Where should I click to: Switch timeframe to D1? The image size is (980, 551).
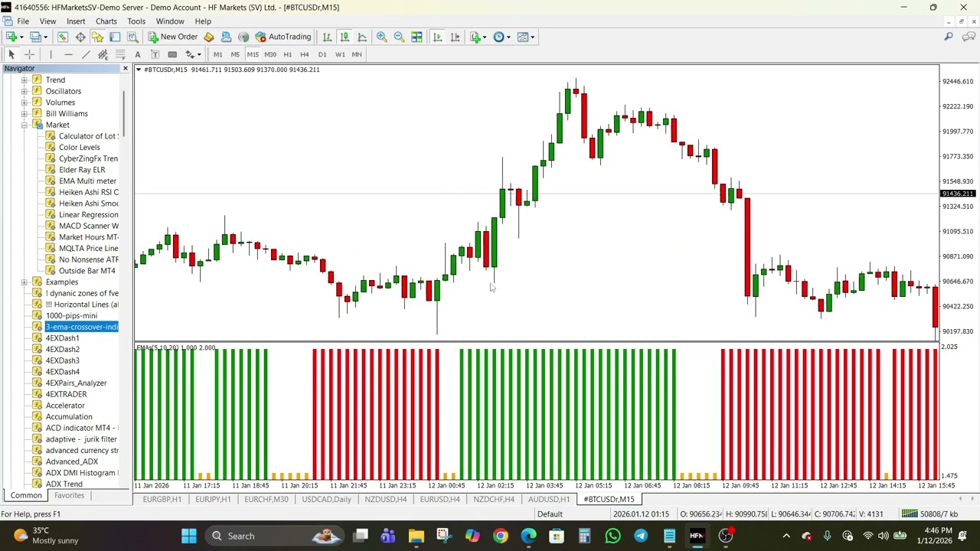(x=322, y=54)
